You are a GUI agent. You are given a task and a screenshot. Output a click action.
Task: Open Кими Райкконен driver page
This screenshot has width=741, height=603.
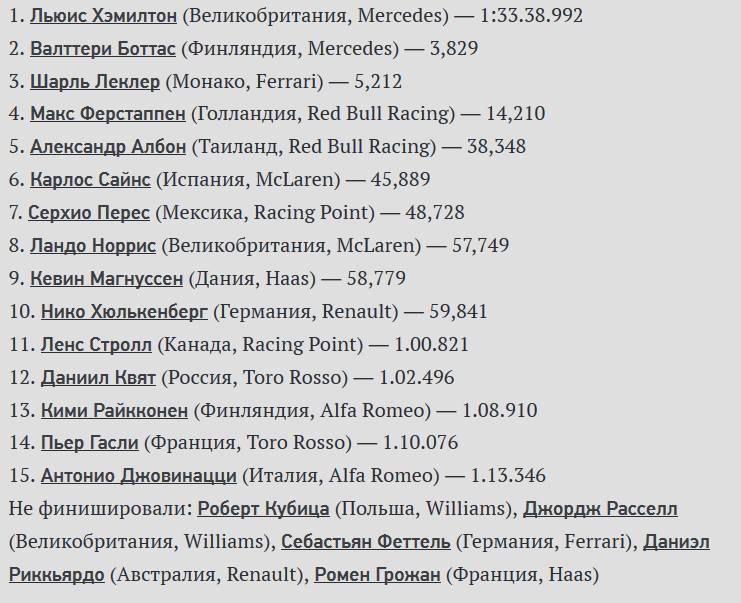114,411
